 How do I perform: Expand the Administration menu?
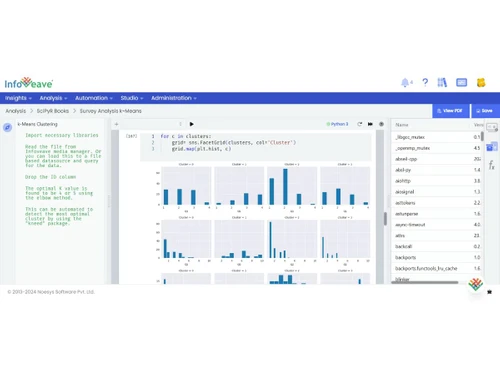click(x=174, y=98)
